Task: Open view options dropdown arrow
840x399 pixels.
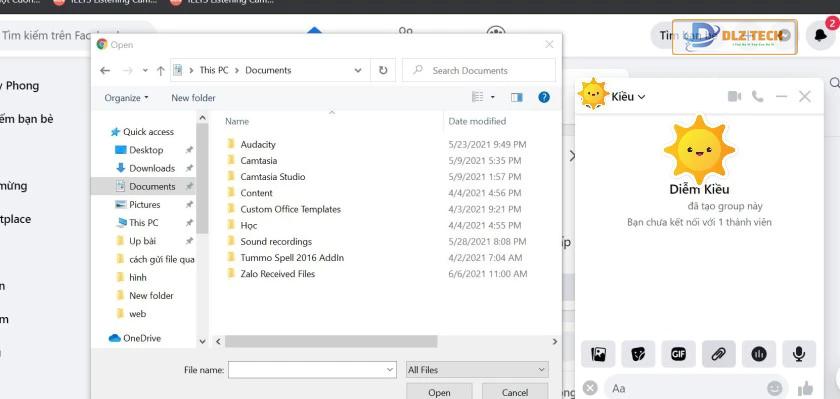Action: [x=493, y=97]
